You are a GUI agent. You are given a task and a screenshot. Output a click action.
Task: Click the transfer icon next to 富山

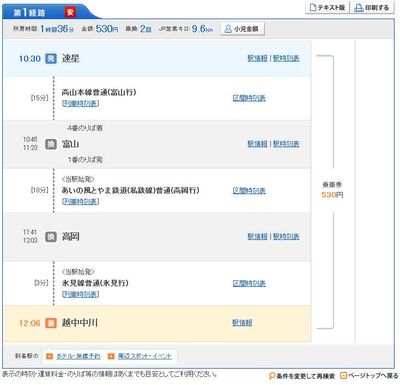51,144
